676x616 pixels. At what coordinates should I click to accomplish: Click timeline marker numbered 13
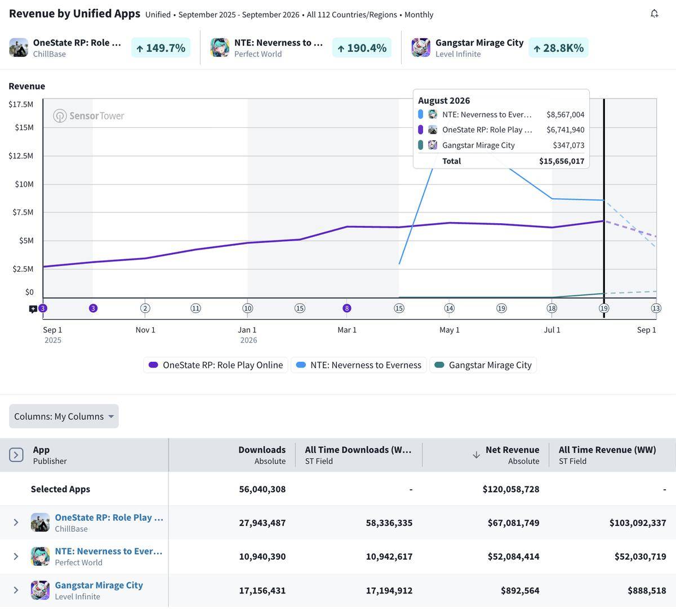(x=656, y=308)
